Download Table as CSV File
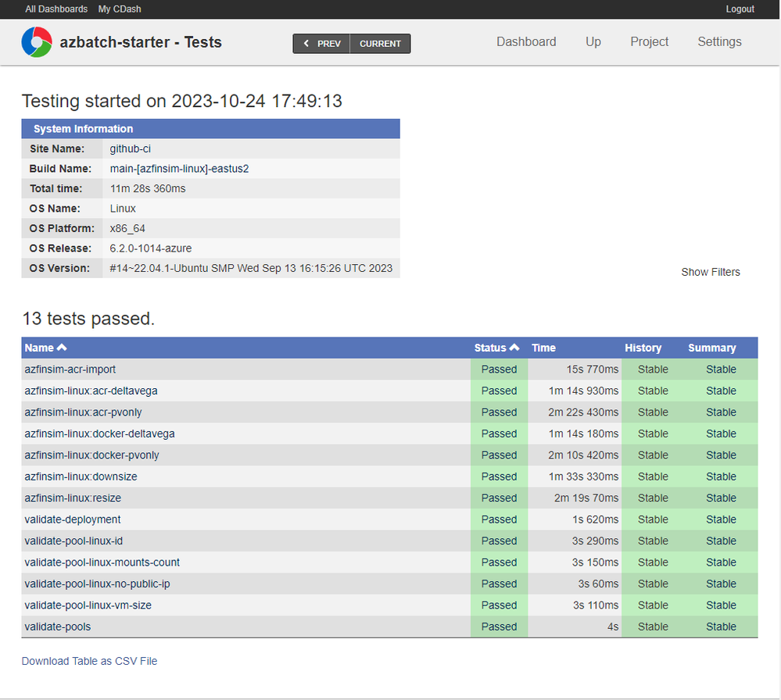 point(89,661)
